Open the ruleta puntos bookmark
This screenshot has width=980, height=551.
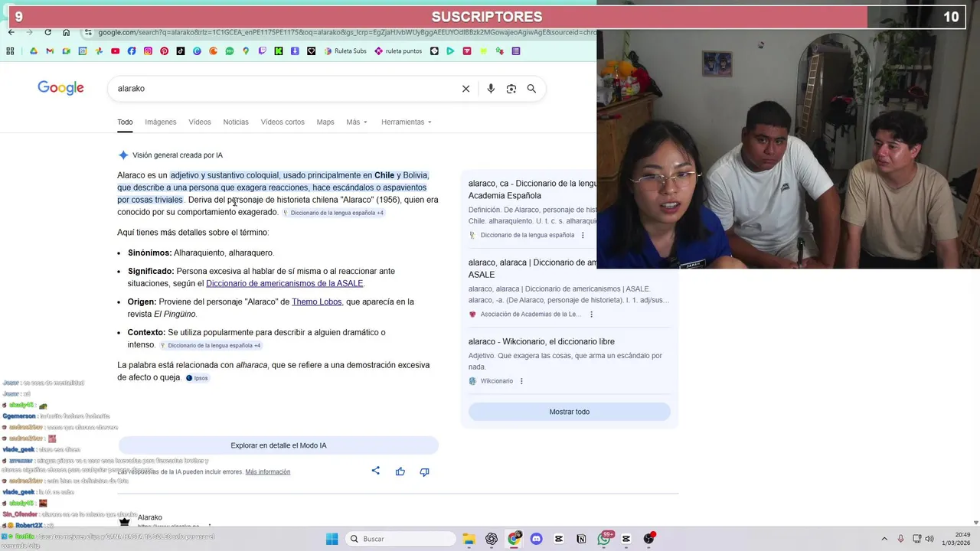click(398, 51)
